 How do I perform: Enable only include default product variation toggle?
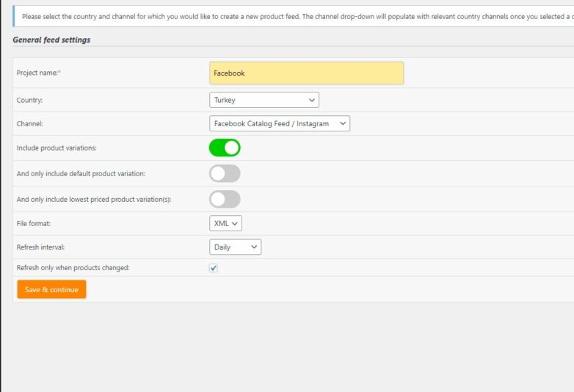(x=225, y=174)
